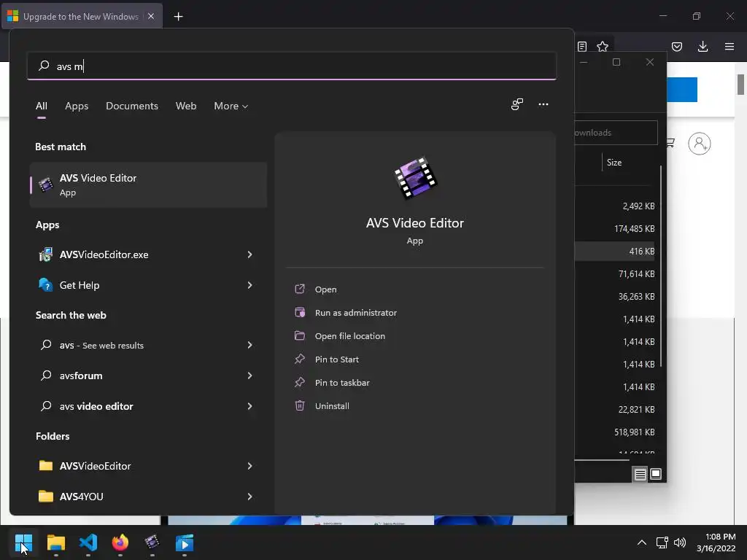The image size is (747, 560).
Task: Select the All search tab
Action: coord(42,106)
